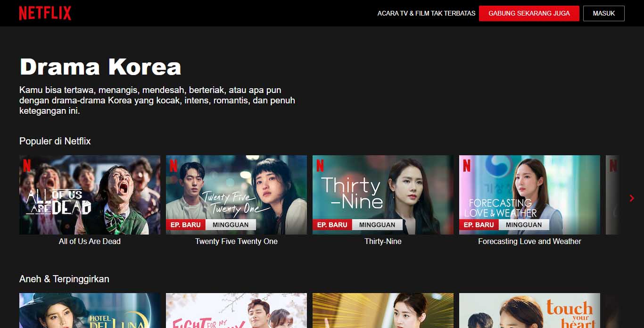This screenshot has width=644, height=328.
Task: Click Netflix N icon on Twenty Five Twenty One
Action: 173,165
